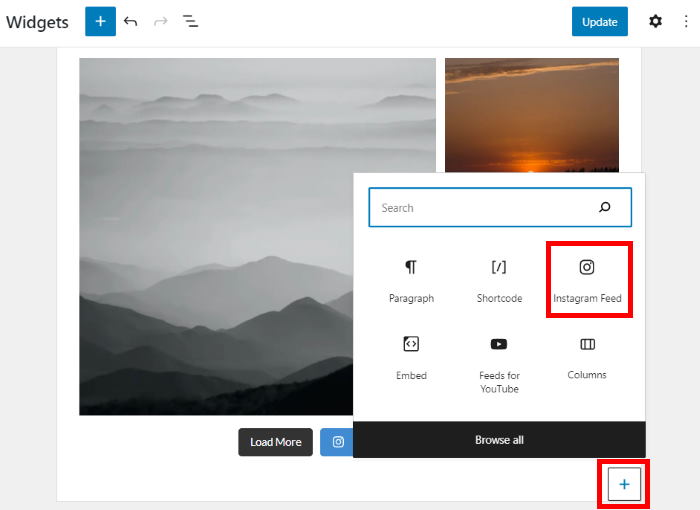Insert a Columns block

pos(587,358)
